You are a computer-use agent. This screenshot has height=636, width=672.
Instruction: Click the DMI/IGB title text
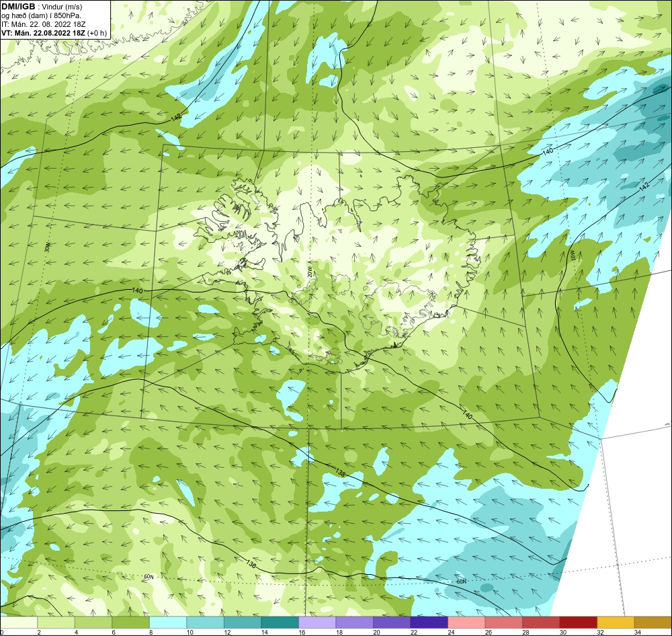[x=18, y=7]
